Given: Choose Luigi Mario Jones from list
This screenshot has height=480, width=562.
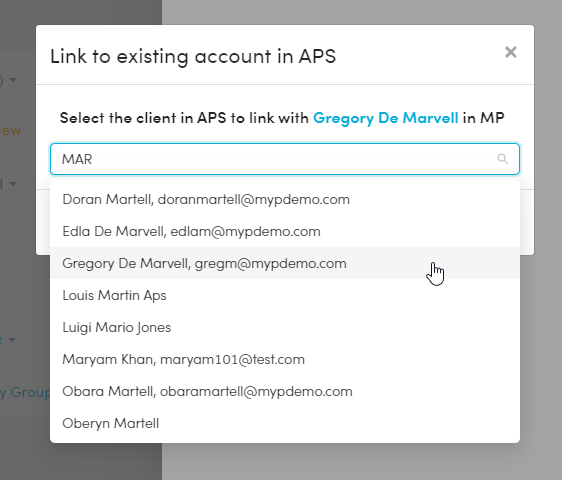Looking at the screenshot, I should [285, 327].
